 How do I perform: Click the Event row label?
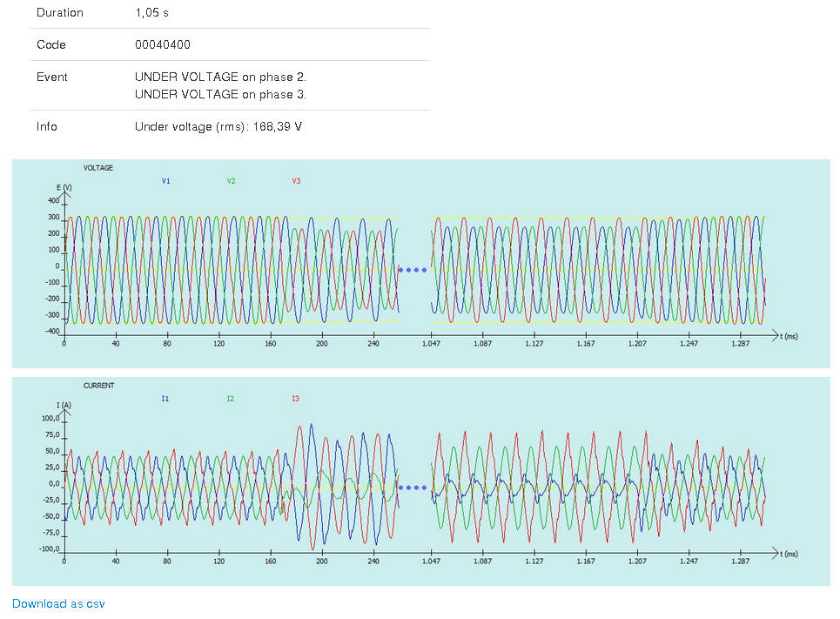(52, 77)
